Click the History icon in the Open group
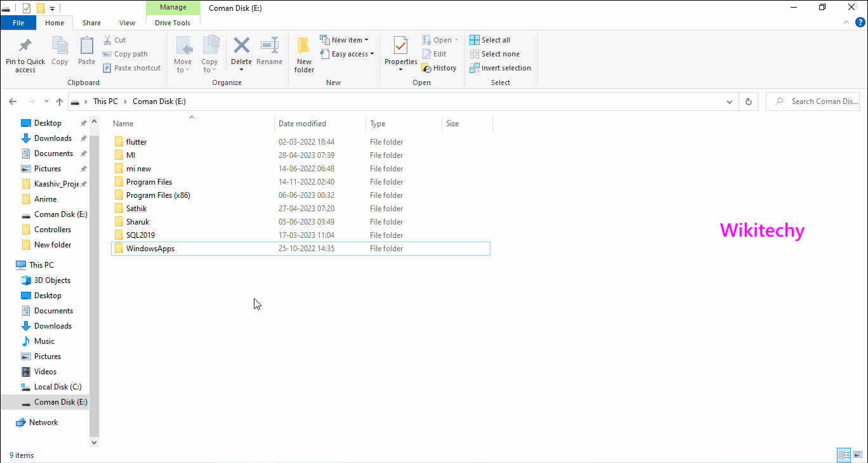 [x=440, y=67]
